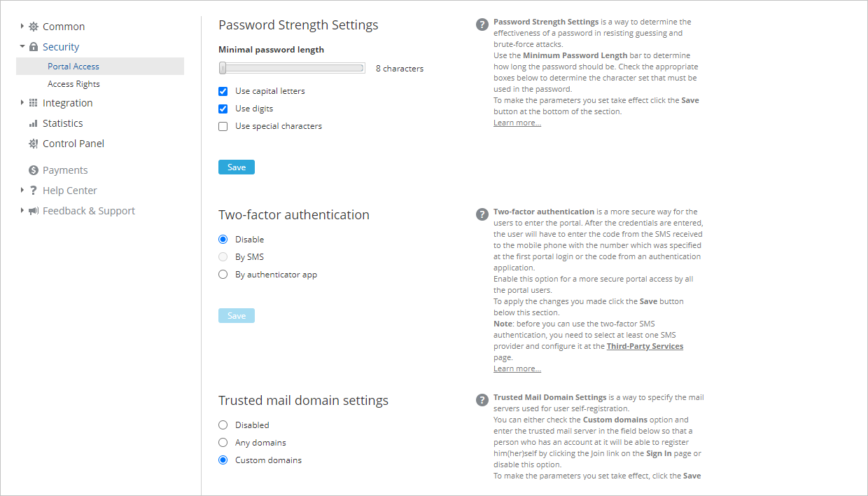Select By authenticator app option
Viewport: 868px width, 496px height.
[x=223, y=275]
